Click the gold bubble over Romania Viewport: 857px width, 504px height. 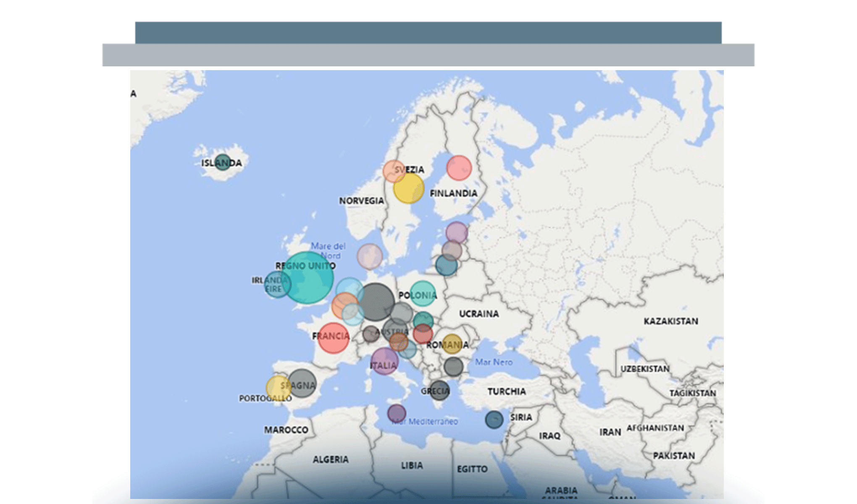tap(452, 344)
